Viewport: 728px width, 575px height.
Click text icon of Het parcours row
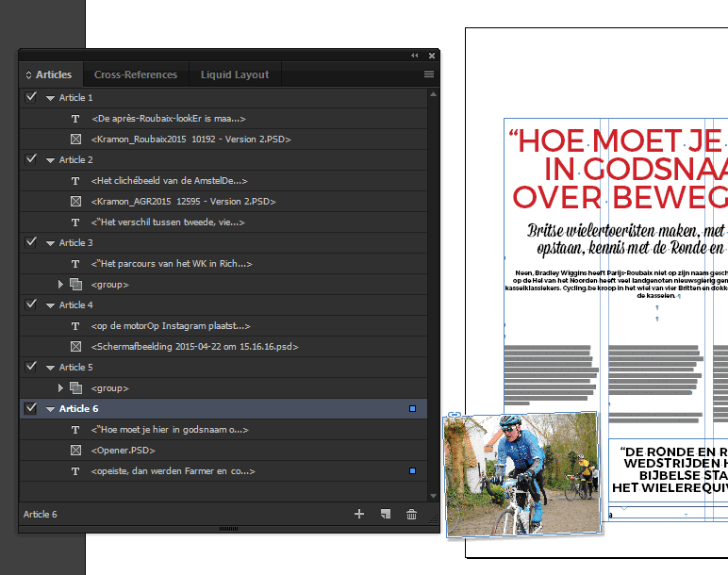(75, 264)
